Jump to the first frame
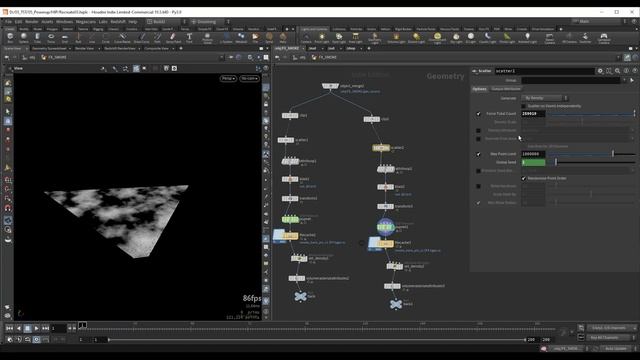This screenshot has height=360, width=640. pos(9,328)
